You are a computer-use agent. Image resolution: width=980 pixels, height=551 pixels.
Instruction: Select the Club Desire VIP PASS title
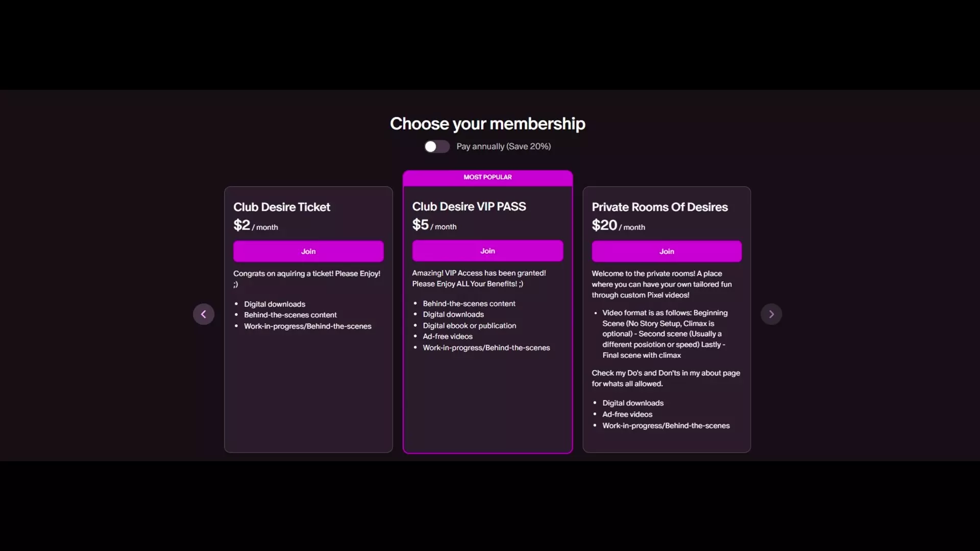(469, 207)
